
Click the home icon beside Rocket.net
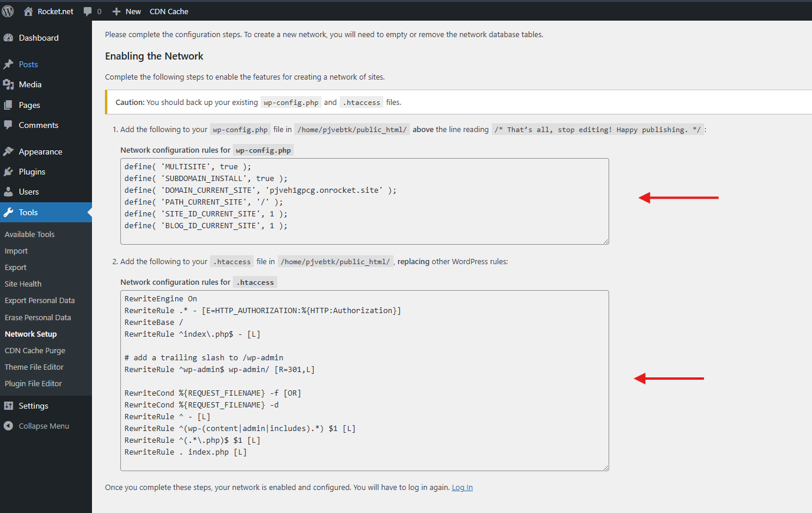(28, 11)
